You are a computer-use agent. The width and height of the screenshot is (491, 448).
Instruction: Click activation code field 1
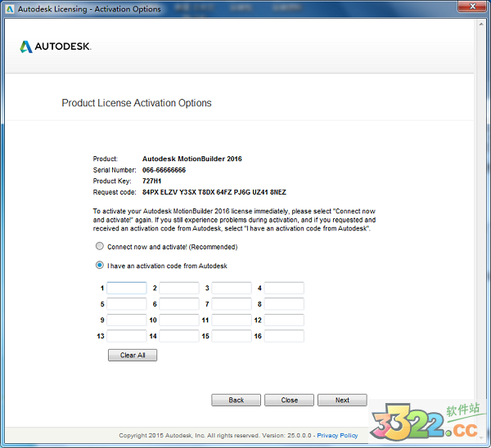(x=127, y=288)
